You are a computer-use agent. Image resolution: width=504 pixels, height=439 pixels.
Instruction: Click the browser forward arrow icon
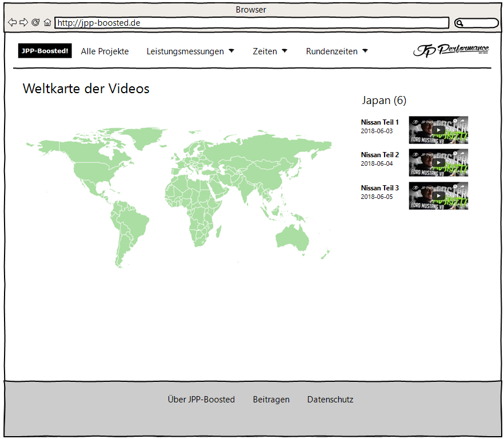tap(23, 22)
